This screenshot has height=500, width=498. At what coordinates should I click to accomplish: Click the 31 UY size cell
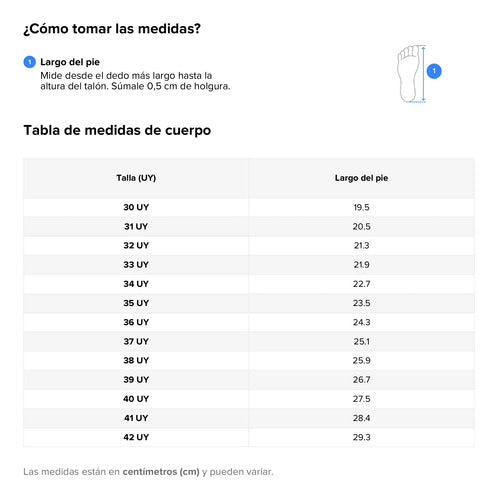(136, 227)
